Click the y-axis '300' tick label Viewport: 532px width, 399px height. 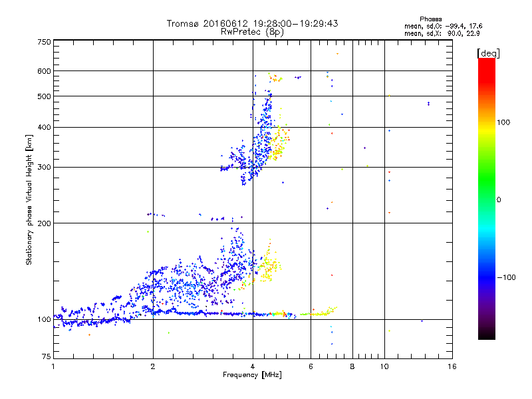(45, 168)
